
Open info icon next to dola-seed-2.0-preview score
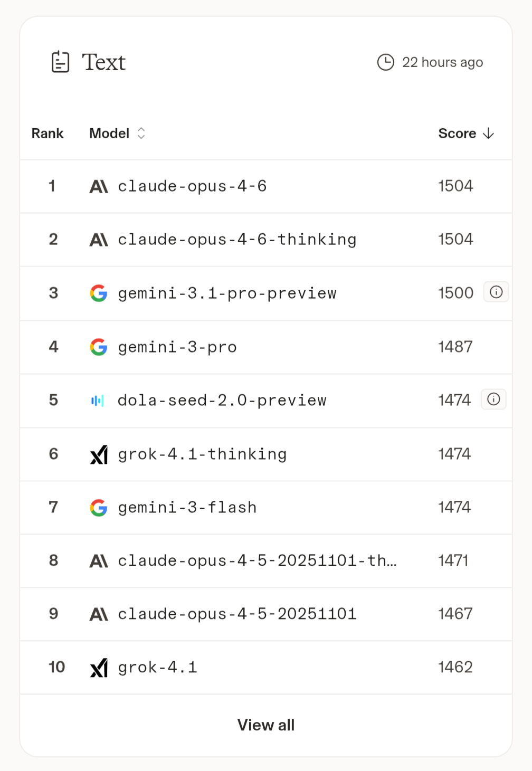click(493, 399)
